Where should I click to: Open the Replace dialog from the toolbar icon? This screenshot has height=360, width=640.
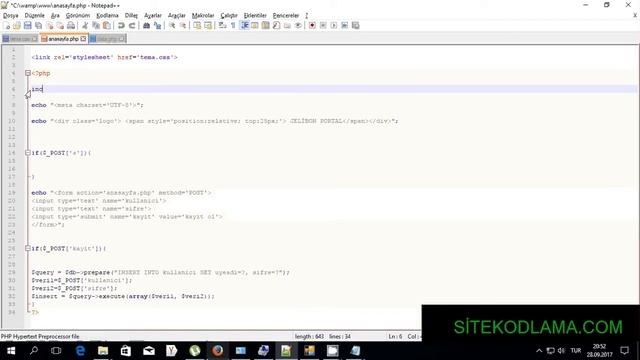(157, 26)
